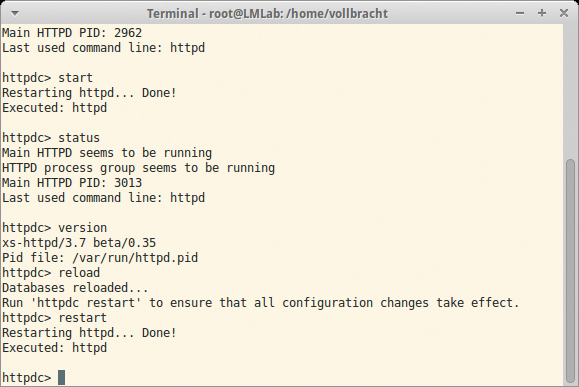Close the terminal window
The width and height of the screenshot is (579, 387).
[x=563, y=13]
